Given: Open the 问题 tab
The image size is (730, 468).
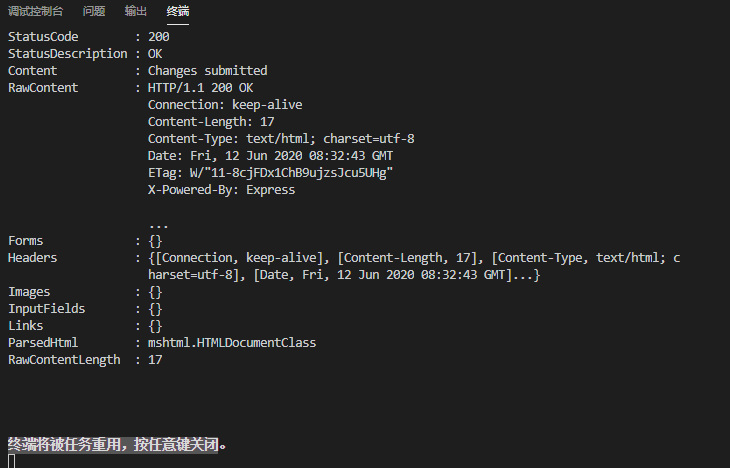Looking at the screenshot, I should pyautogui.click(x=93, y=11).
